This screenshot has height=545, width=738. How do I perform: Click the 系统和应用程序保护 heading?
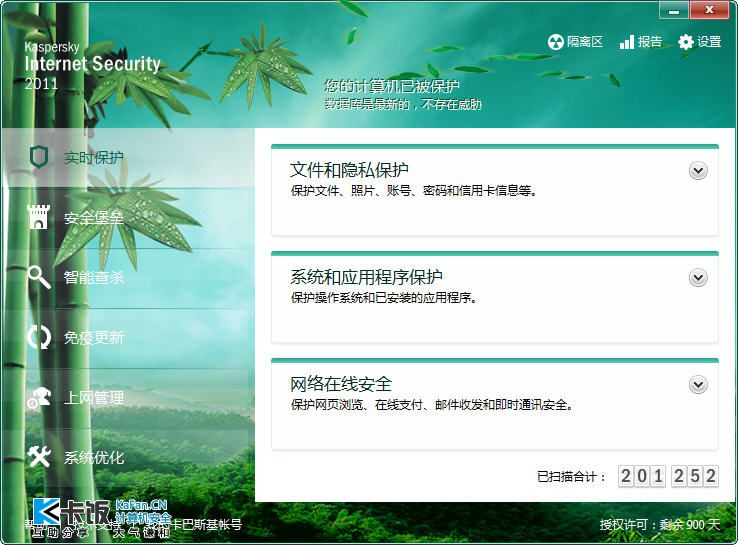366,277
